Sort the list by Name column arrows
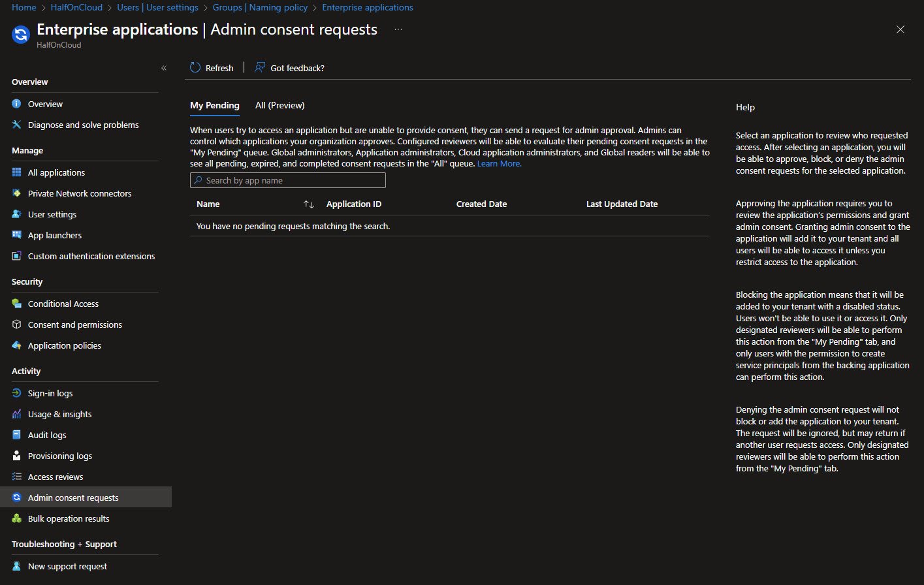 [x=309, y=204]
